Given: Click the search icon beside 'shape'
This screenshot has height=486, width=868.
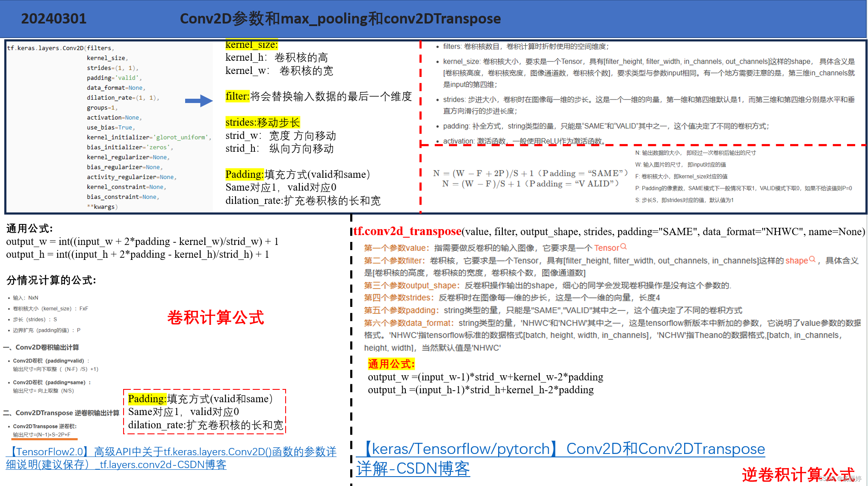Looking at the screenshot, I should 812,259.
